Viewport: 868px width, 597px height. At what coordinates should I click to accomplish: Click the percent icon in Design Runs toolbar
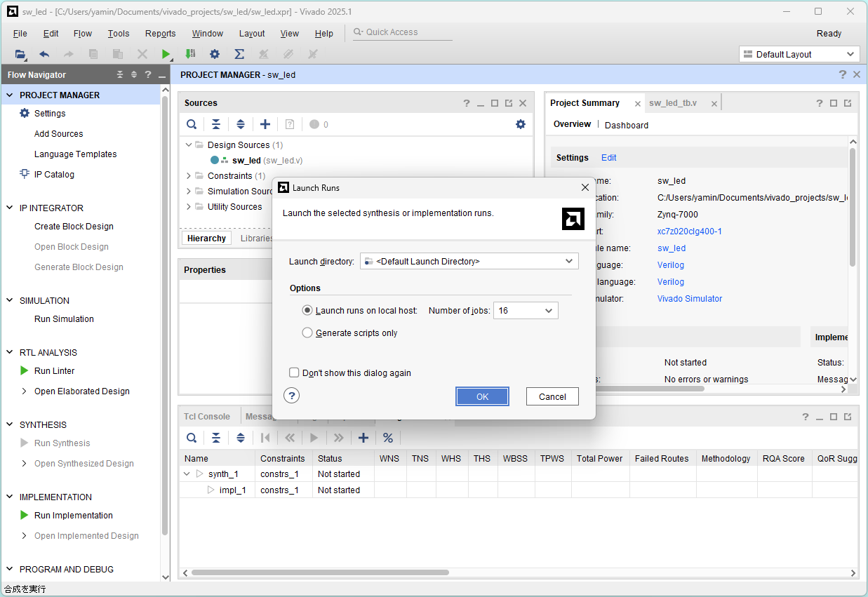(x=388, y=438)
